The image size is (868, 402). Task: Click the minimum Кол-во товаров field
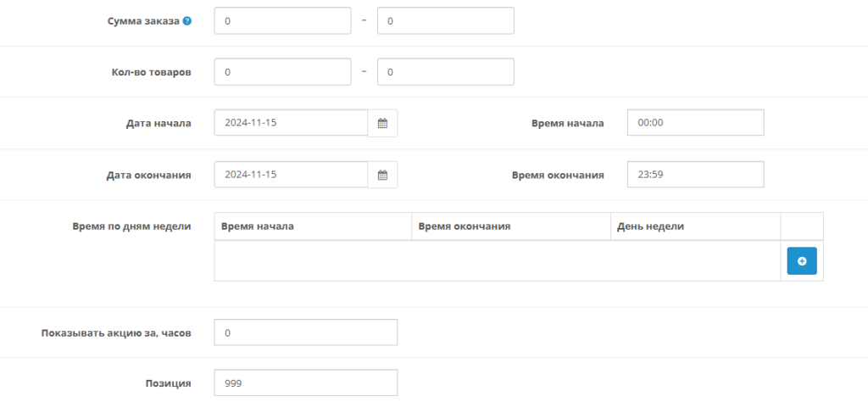pos(282,72)
